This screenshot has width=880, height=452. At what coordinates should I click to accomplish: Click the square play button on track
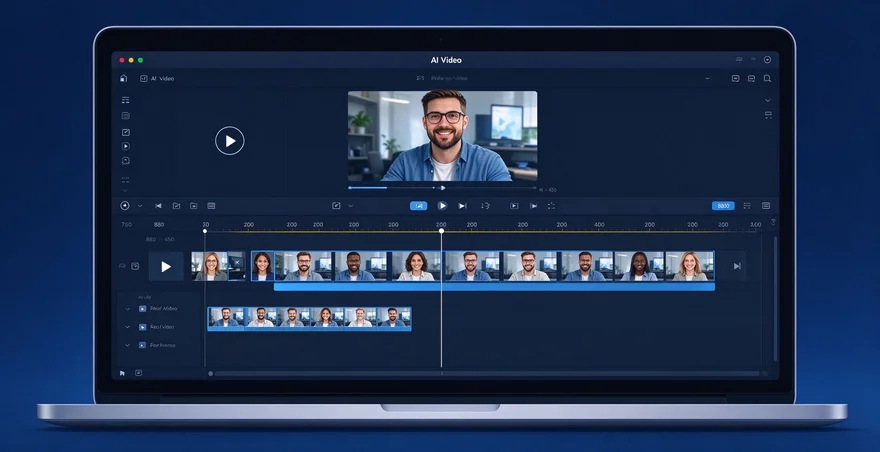[x=166, y=266]
